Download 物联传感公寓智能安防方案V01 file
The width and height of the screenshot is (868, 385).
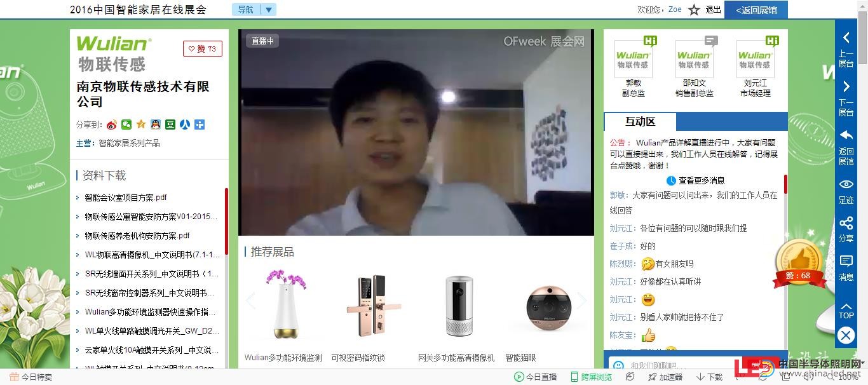152,217
